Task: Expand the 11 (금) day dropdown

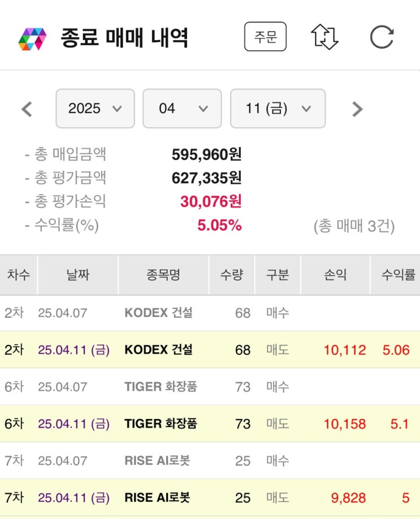Action: [278, 109]
